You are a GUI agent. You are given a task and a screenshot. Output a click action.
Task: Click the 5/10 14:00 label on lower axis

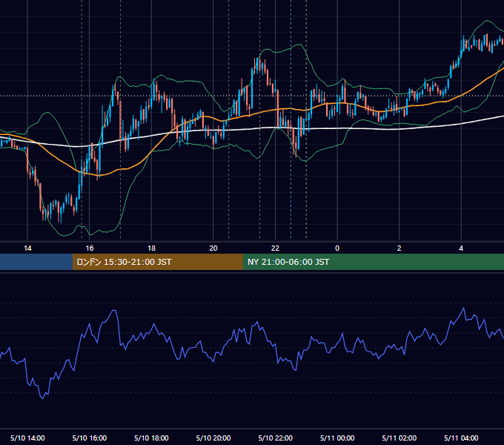pyautogui.click(x=27, y=438)
